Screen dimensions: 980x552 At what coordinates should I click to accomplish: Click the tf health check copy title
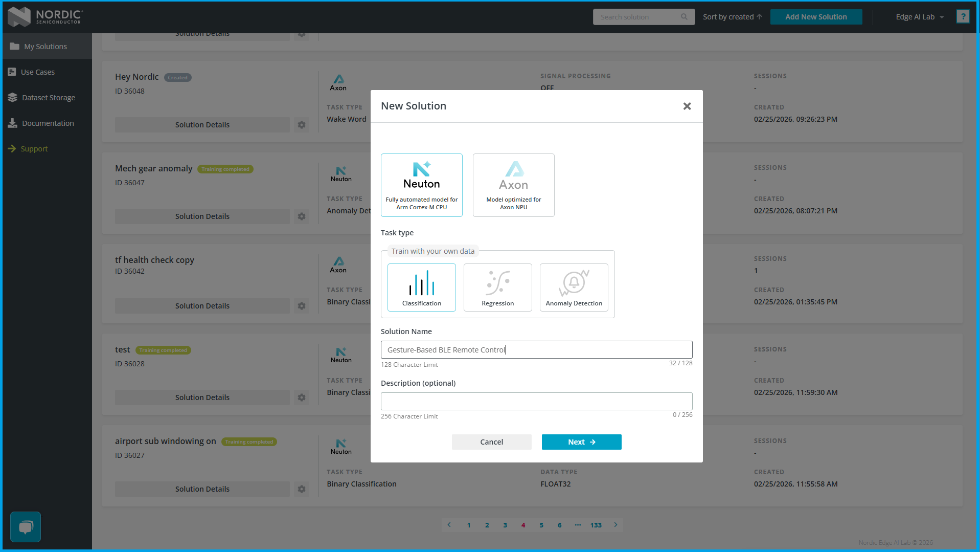[x=154, y=260]
